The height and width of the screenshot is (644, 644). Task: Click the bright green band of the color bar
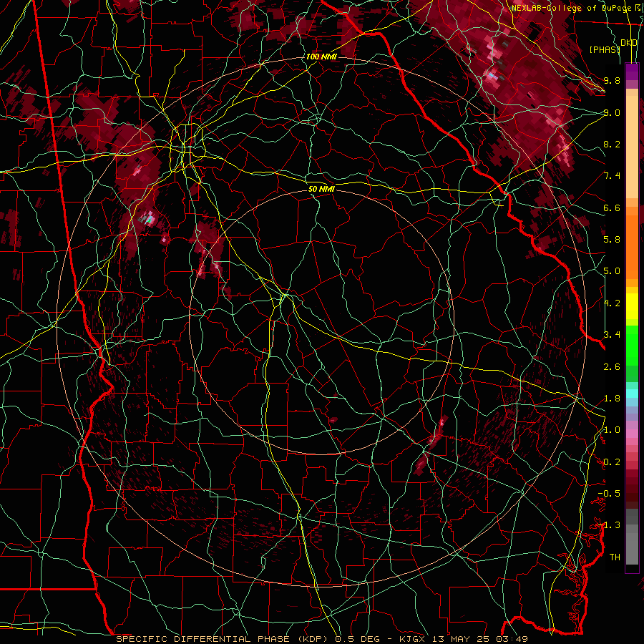click(x=632, y=345)
